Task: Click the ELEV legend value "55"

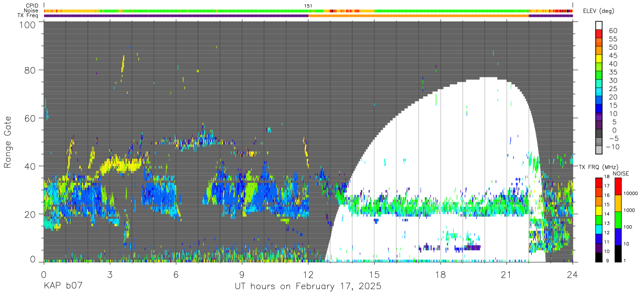Action: tap(613, 39)
